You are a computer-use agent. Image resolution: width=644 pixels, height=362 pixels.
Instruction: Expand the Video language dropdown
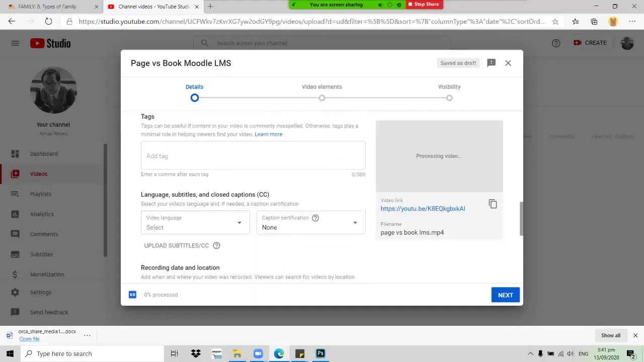pos(195,223)
